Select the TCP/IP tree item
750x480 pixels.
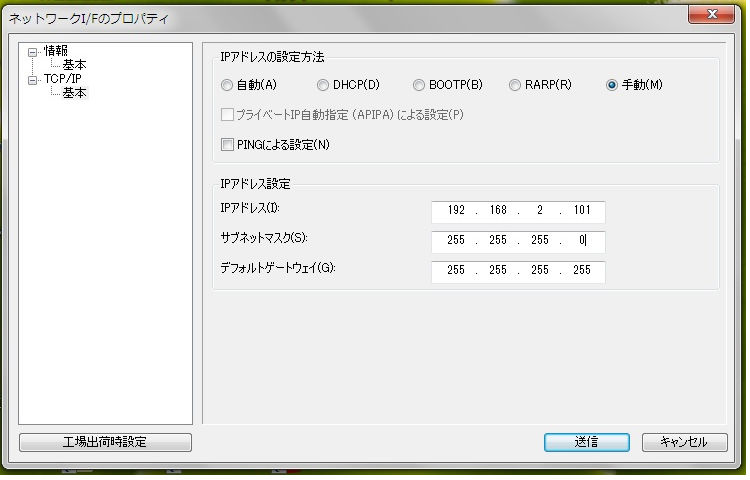pyautogui.click(x=63, y=78)
